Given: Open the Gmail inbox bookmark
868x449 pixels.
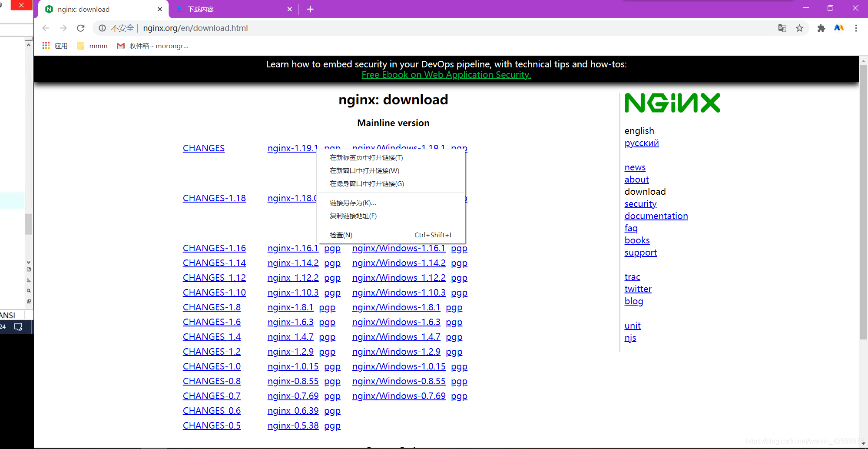Looking at the screenshot, I should 152,46.
